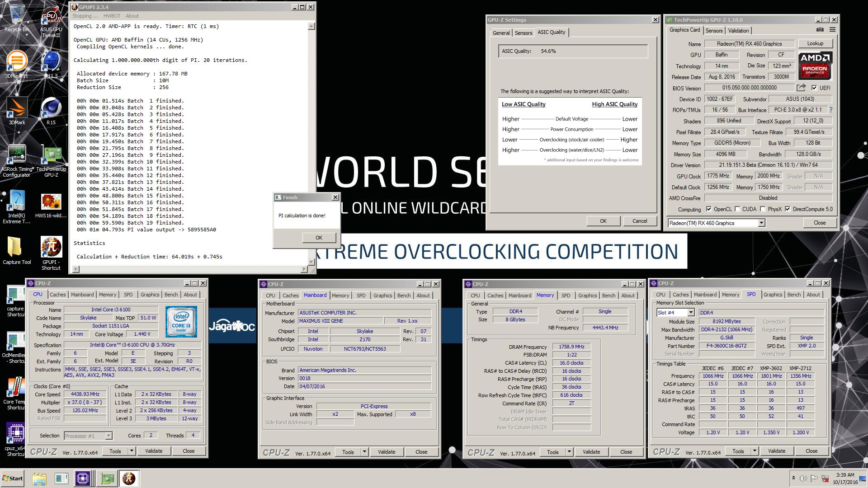Expand Tools arrow in CPU-Z Memory window

[x=569, y=452]
